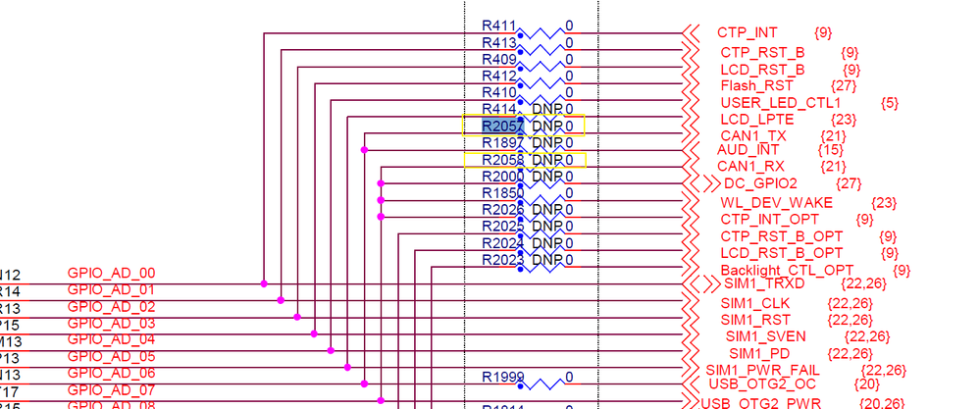Click the resistor symbol next to R1999
Image resolution: width=980 pixels, height=409 pixels.
point(541,384)
